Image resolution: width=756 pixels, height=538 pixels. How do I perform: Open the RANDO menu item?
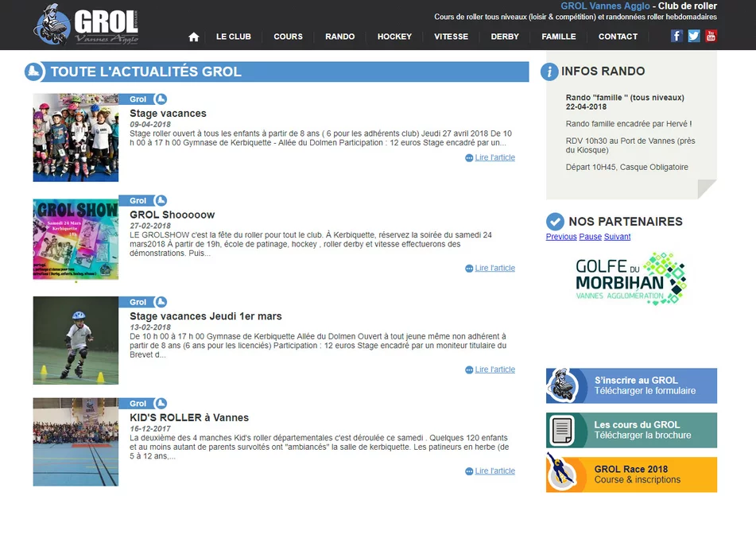tap(340, 37)
